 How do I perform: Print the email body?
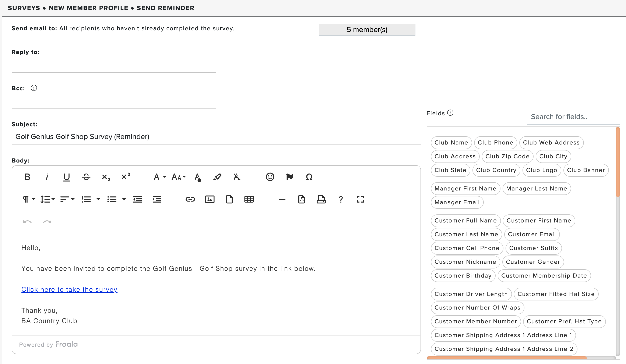(x=321, y=199)
